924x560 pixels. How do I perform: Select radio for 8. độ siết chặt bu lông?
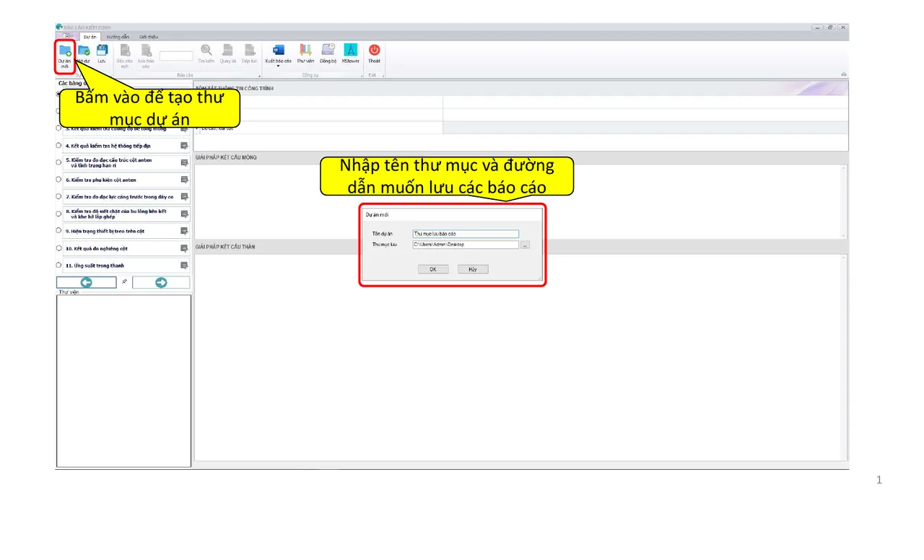coord(58,214)
